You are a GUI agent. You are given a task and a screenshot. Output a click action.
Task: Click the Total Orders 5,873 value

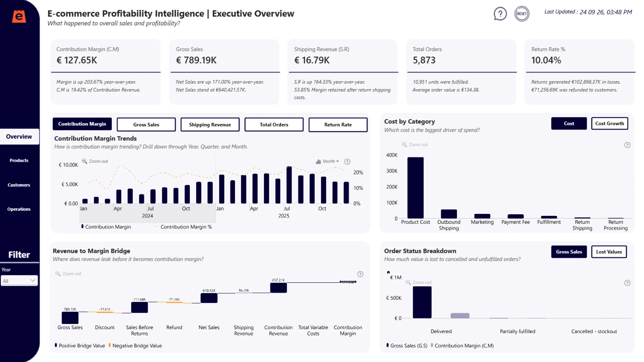click(x=424, y=60)
